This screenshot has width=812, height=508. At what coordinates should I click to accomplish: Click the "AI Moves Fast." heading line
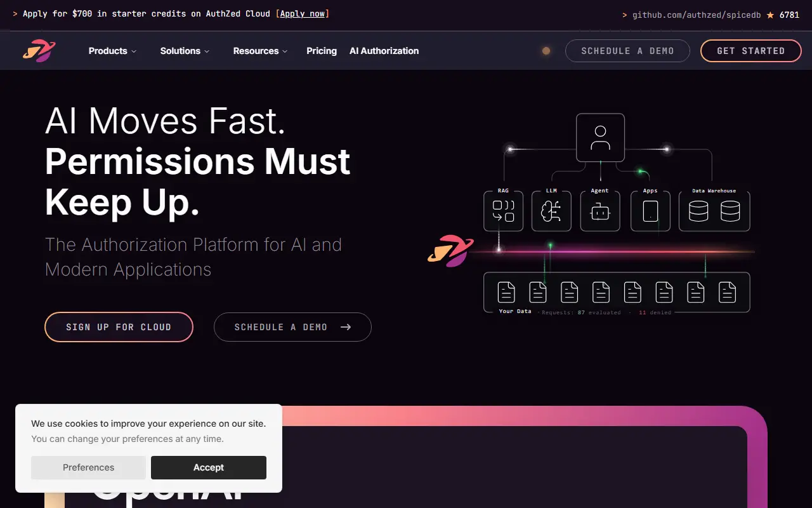[165, 121]
